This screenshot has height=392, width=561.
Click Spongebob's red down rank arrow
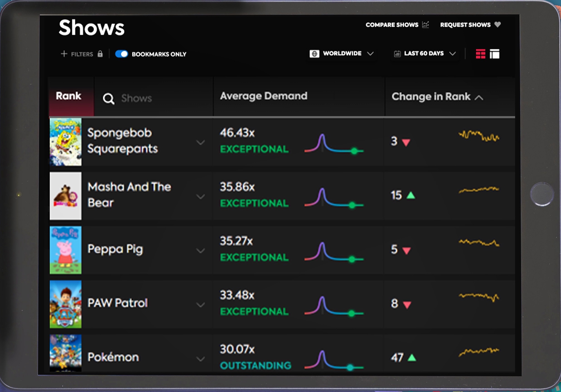pyautogui.click(x=406, y=142)
